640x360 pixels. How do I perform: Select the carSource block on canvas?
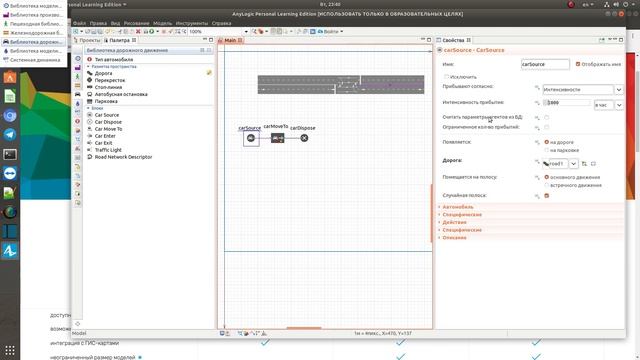point(251,138)
